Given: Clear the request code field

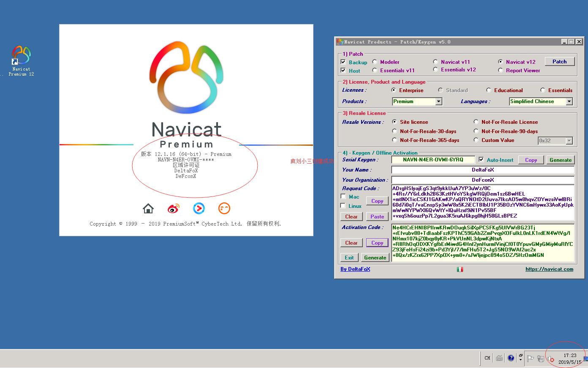Looking at the screenshot, I should [351, 217].
